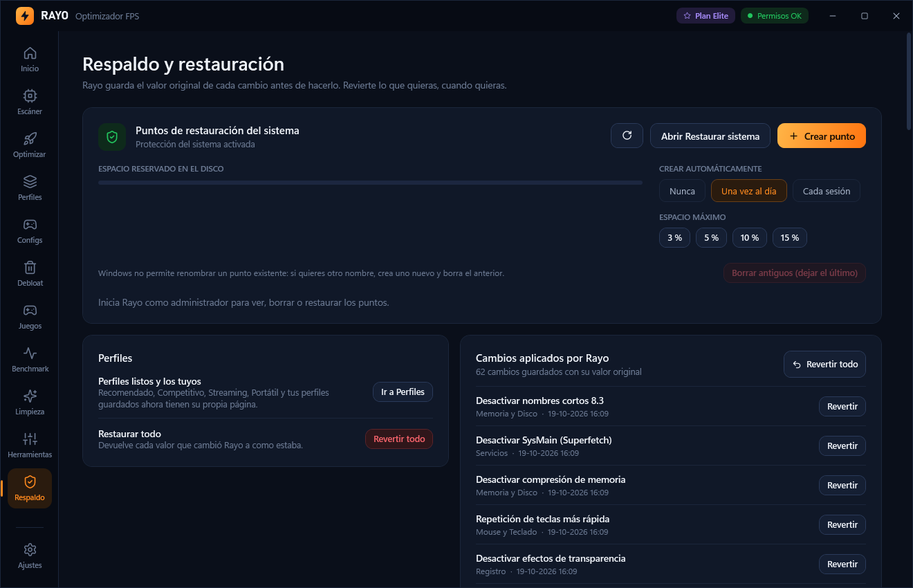The image size is (913, 588).
Task: Go to Optimizar rocket icon
Action: click(x=30, y=139)
